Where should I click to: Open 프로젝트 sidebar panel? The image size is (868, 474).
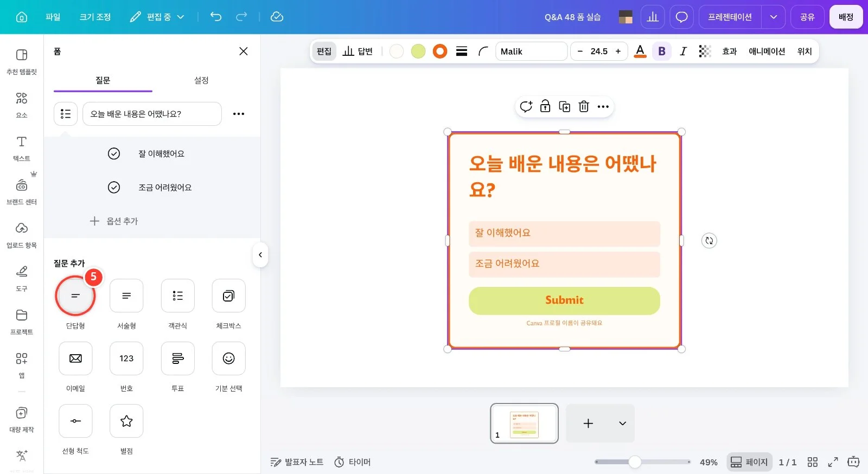[22, 322]
